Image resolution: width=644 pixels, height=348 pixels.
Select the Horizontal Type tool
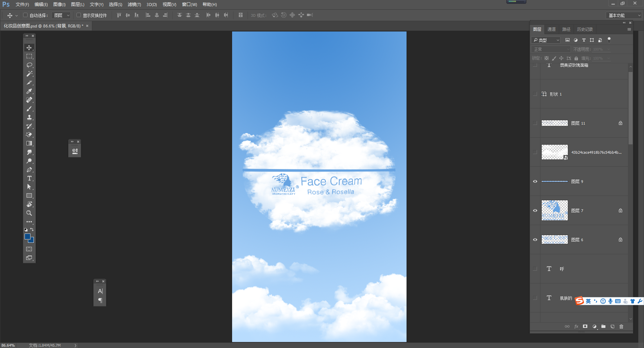pyautogui.click(x=29, y=178)
